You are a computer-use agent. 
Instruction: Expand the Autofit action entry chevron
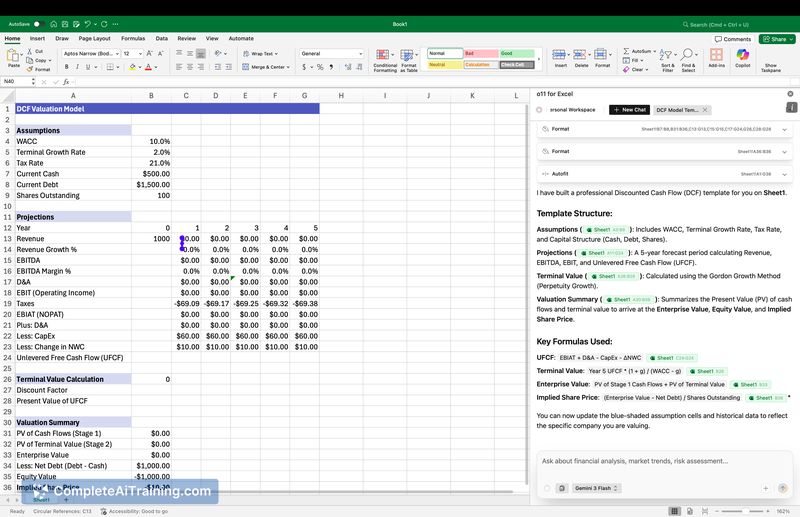(784, 173)
